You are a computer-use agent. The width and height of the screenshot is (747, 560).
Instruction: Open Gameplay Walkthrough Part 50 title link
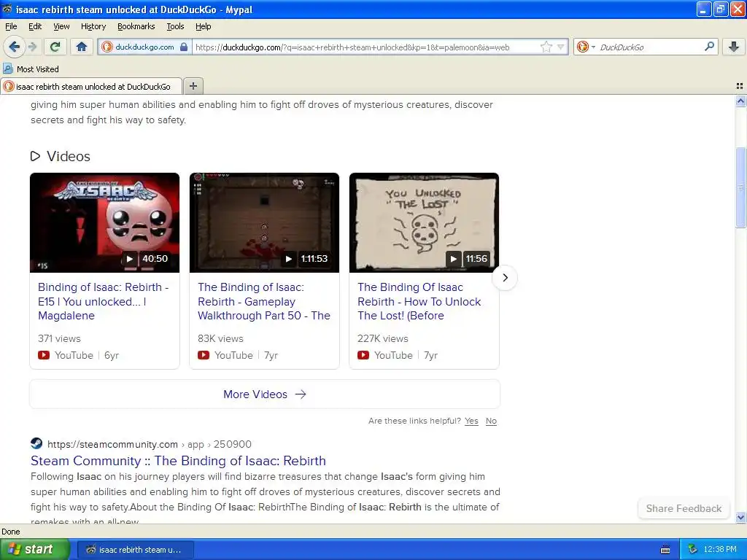264,301
